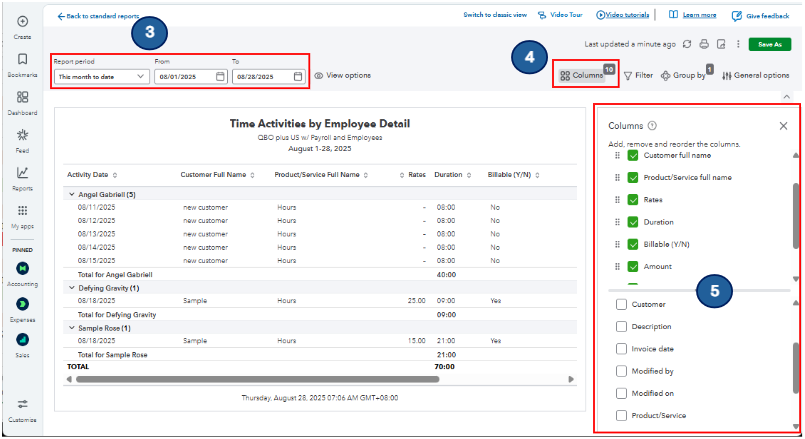
Task: Collapse the Angel Gabriell group
Action: click(70, 194)
